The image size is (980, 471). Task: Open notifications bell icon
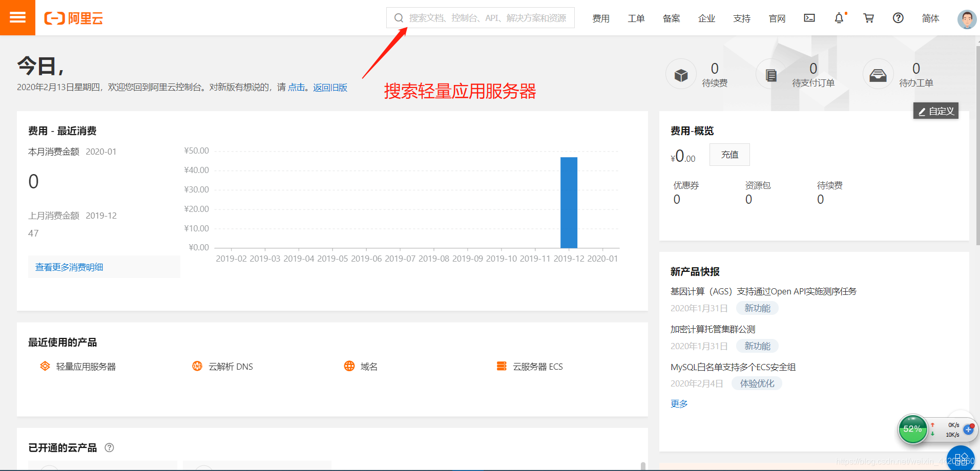coord(839,18)
